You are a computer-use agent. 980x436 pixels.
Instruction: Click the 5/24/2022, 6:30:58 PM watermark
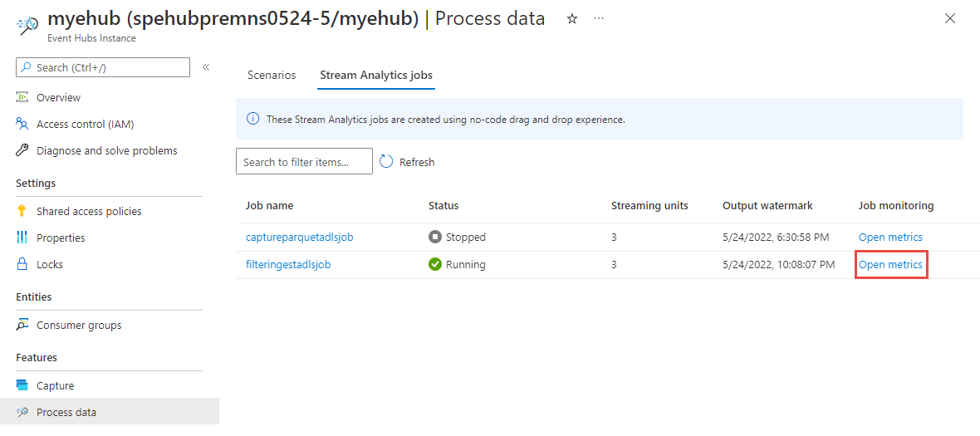[776, 238]
